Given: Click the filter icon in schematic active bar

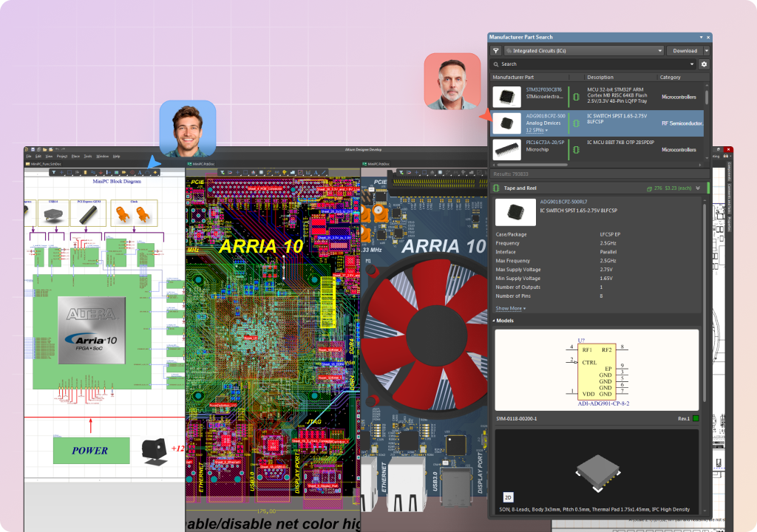Looking at the screenshot, I should (x=54, y=172).
